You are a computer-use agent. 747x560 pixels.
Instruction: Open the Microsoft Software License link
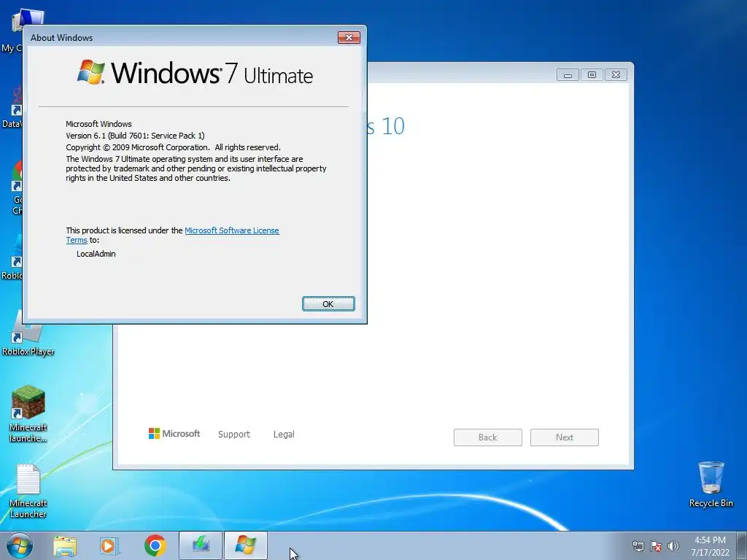(x=231, y=230)
